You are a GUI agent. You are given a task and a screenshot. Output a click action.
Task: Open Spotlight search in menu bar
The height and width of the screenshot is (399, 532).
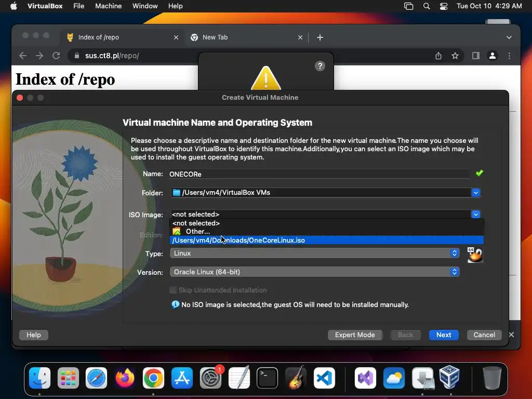pyautogui.click(x=427, y=6)
